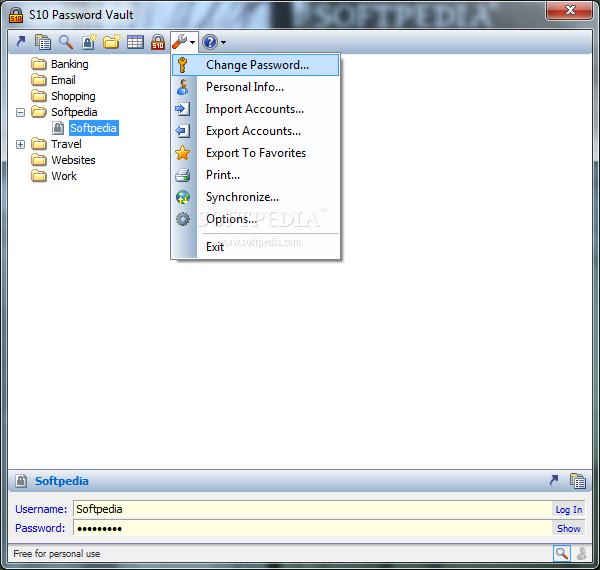Open Personal Info menu entry
The image size is (600, 570).
coord(256,87)
